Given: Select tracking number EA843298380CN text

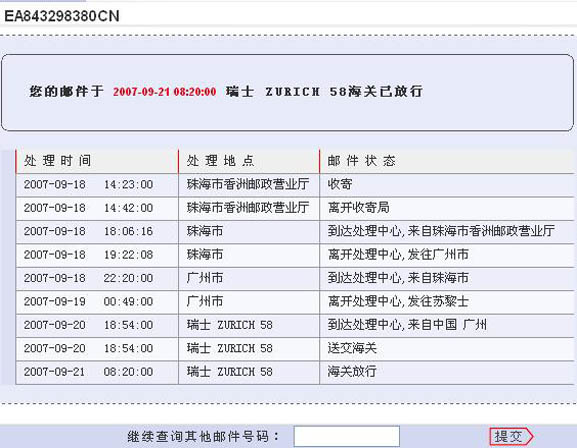Looking at the screenshot, I should pyautogui.click(x=62, y=16).
